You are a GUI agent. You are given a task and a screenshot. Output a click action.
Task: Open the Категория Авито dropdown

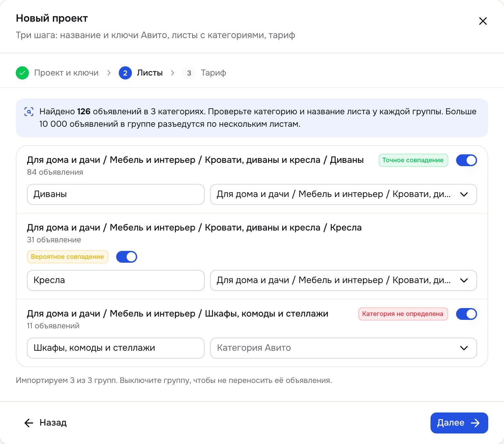pyautogui.click(x=343, y=348)
